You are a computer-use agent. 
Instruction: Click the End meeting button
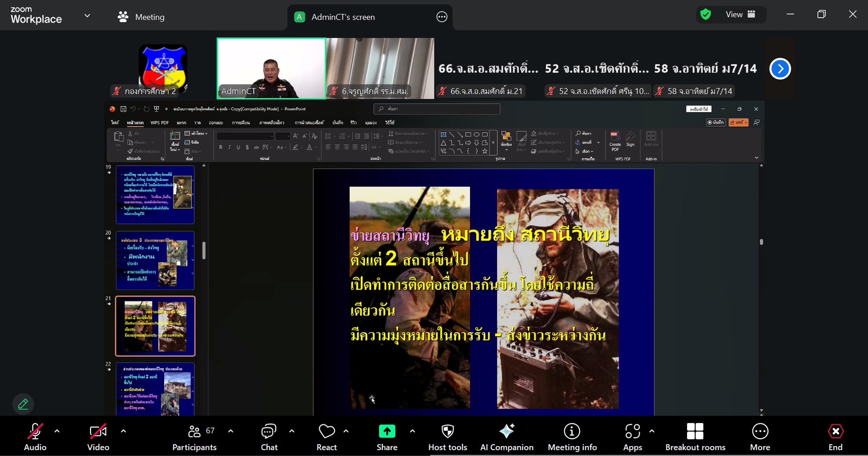835,437
